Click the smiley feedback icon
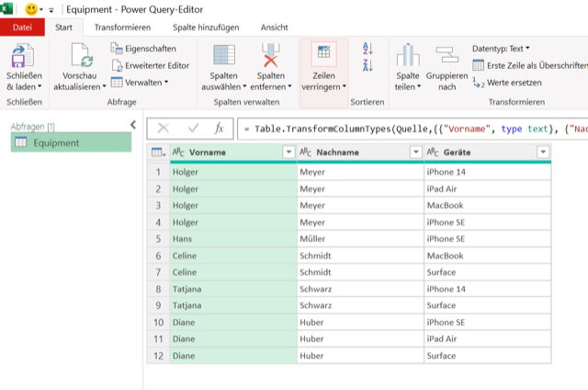 (x=31, y=9)
